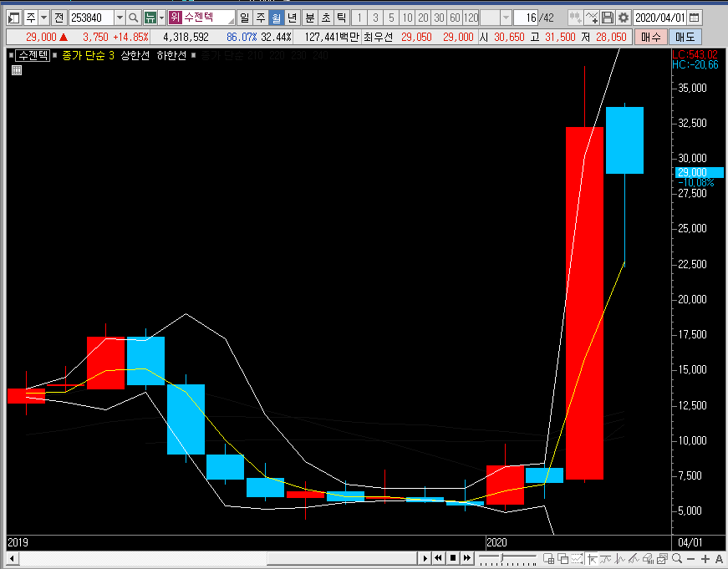Viewport: 728px width, 569px height.
Task: Click the minus zoom out icon
Action: pyautogui.click(x=691, y=558)
